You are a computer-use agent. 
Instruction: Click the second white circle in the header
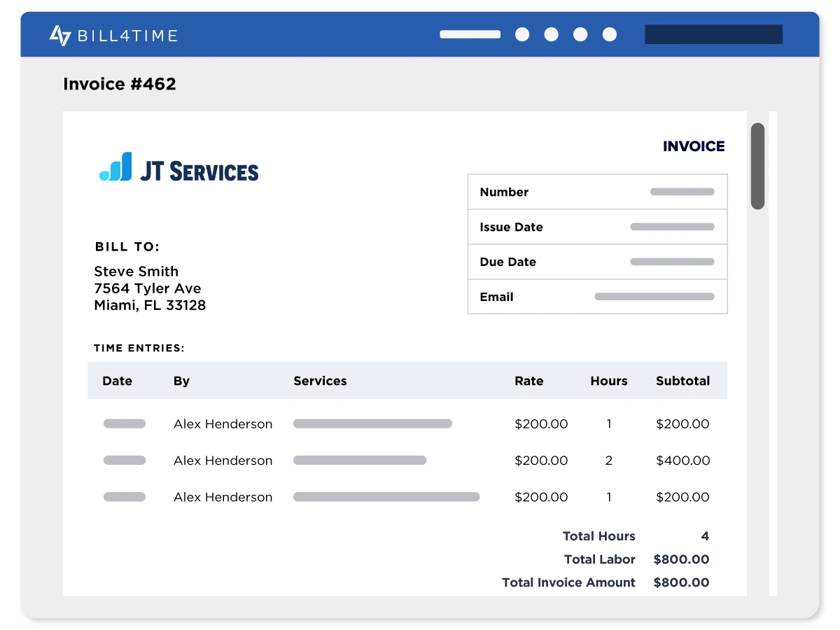tap(552, 34)
